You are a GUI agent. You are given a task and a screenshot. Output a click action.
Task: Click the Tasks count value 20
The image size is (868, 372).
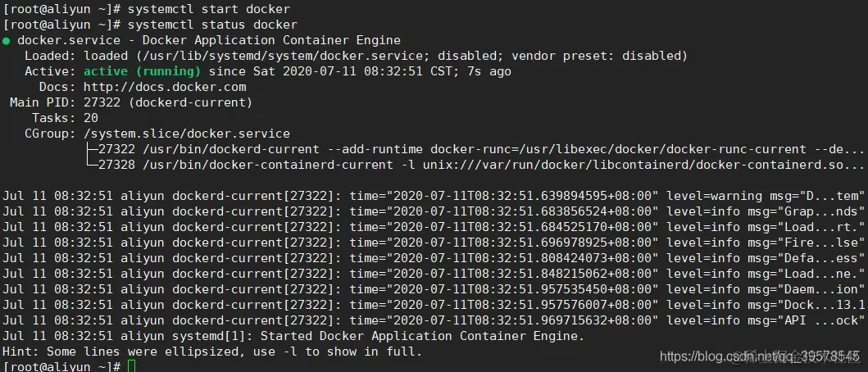pos(91,118)
